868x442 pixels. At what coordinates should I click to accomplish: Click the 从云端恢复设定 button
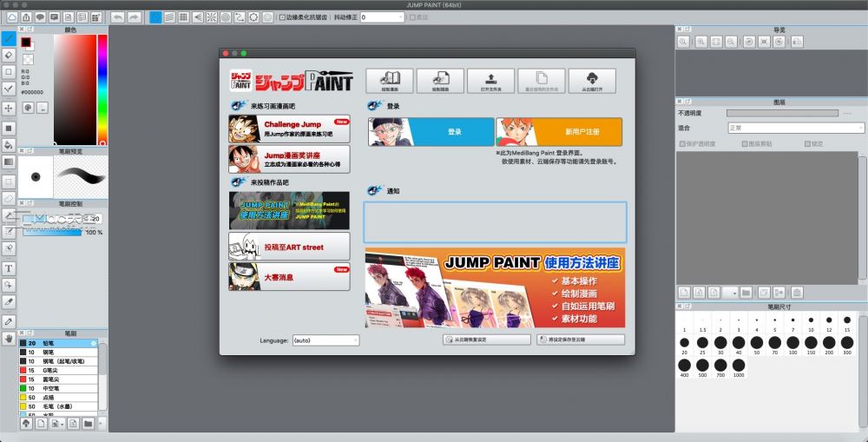click(x=487, y=340)
